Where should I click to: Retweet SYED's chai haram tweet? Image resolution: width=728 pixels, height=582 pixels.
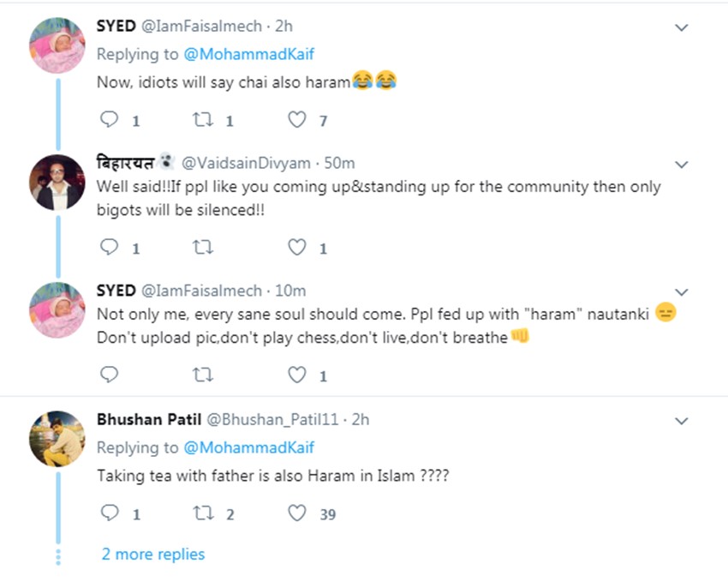pos(203,120)
